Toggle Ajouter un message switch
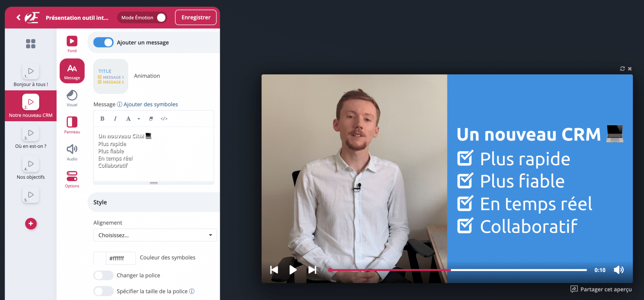 tap(103, 42)
